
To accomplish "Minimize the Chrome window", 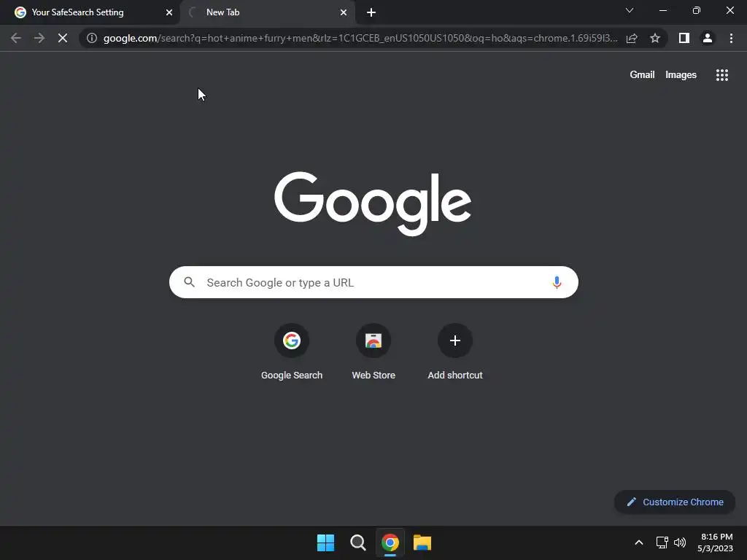I will click(x=662, y=10).
